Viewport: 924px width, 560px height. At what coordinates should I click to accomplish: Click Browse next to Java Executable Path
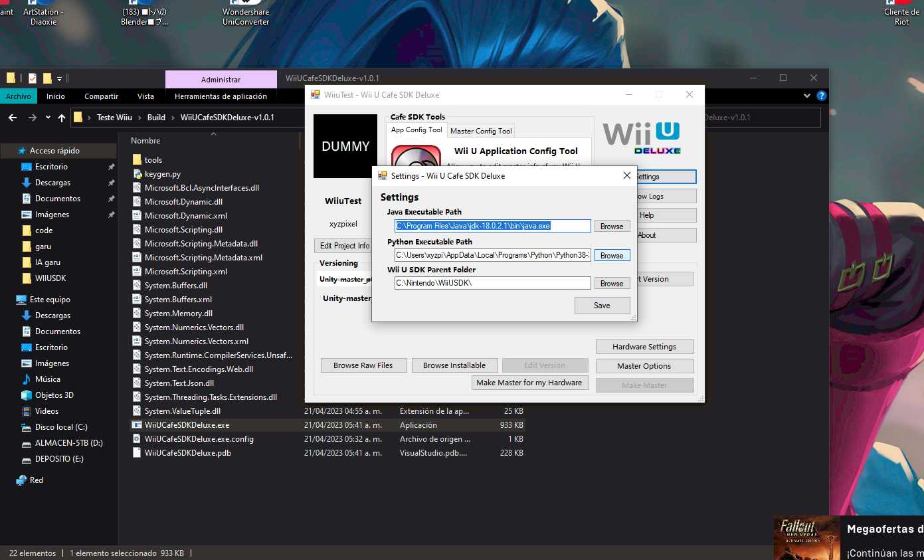pos(612,227)
